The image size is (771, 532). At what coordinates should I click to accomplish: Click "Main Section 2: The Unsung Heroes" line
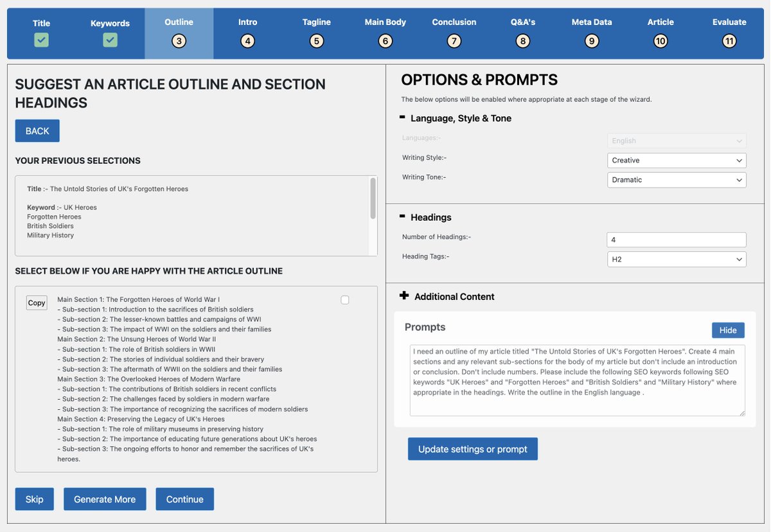pos(137,339)
